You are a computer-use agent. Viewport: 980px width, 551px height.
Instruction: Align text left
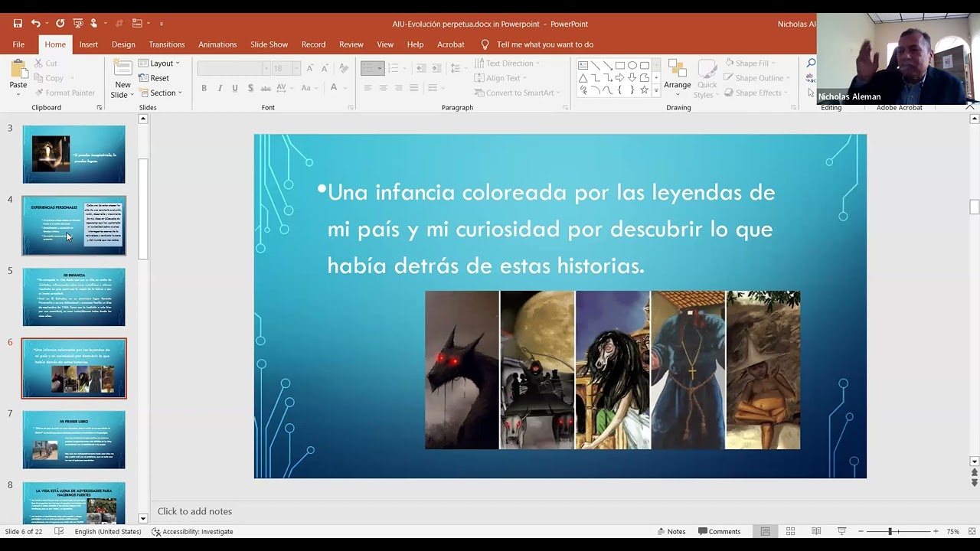tap(367, 88)
